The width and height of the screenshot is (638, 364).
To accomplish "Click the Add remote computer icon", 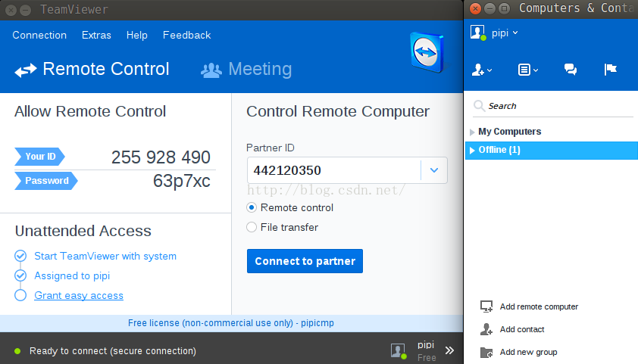I will tap(486, 306).
